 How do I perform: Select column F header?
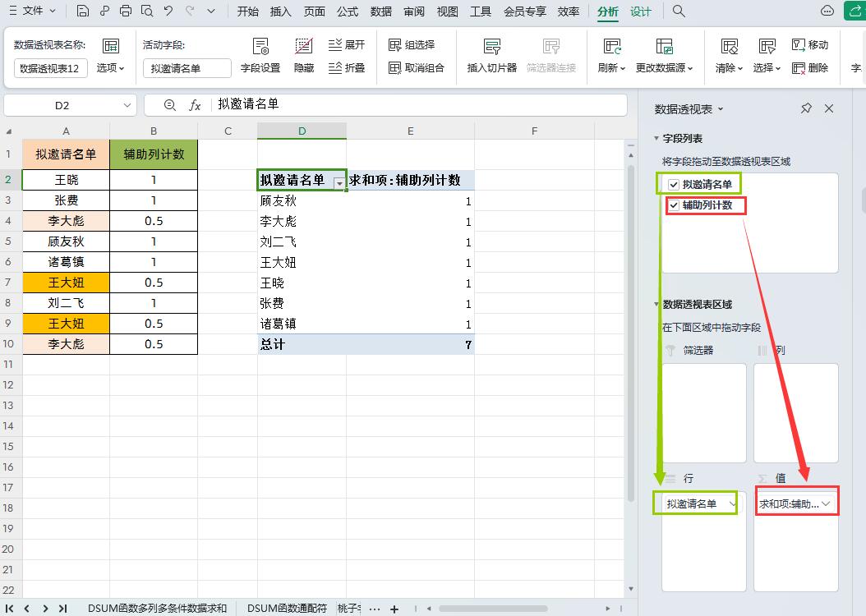[534, 131]
